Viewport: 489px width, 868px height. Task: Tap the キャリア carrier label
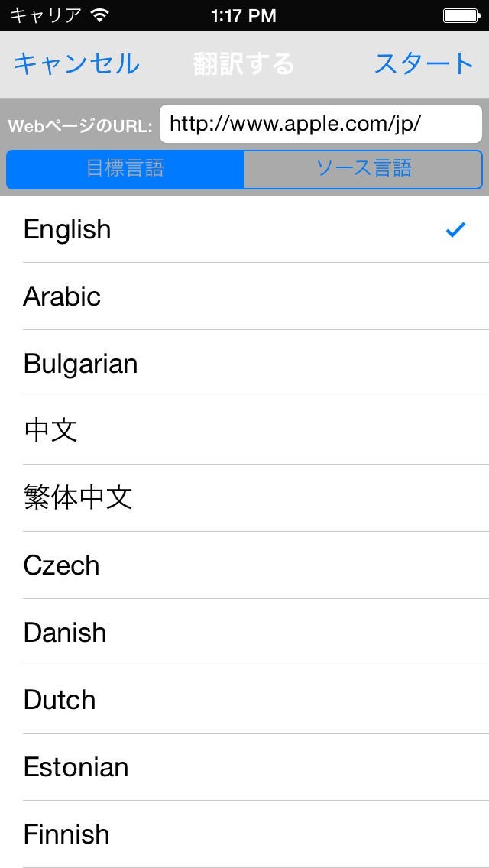point(45,15)
